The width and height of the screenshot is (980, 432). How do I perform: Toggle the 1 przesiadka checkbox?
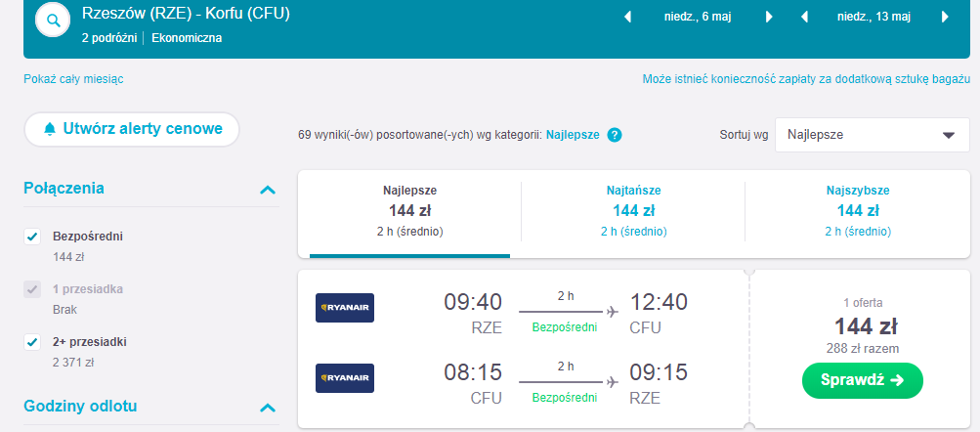click(32, 289)
